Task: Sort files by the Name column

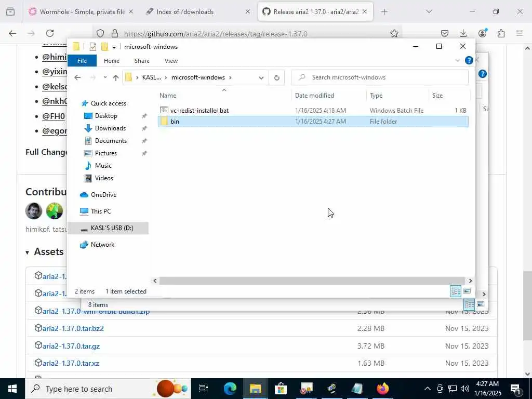Action: coord(224,96)
